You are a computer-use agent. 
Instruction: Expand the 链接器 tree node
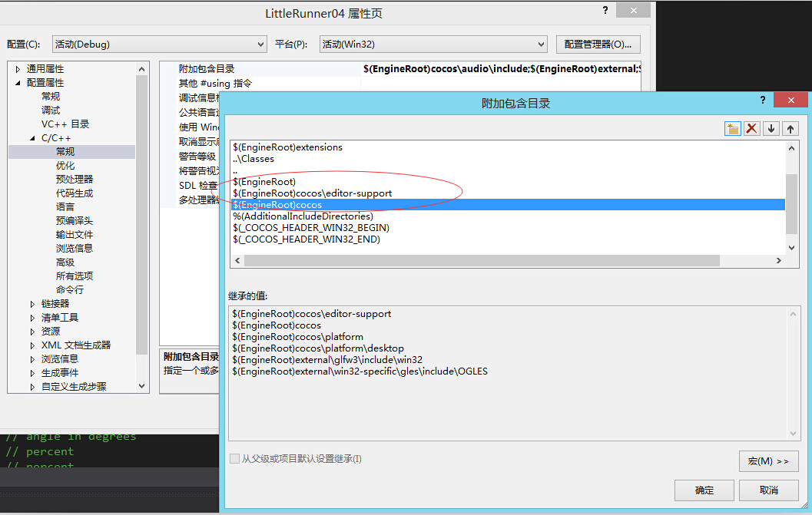pyautogui.click(x=32, y=304)
